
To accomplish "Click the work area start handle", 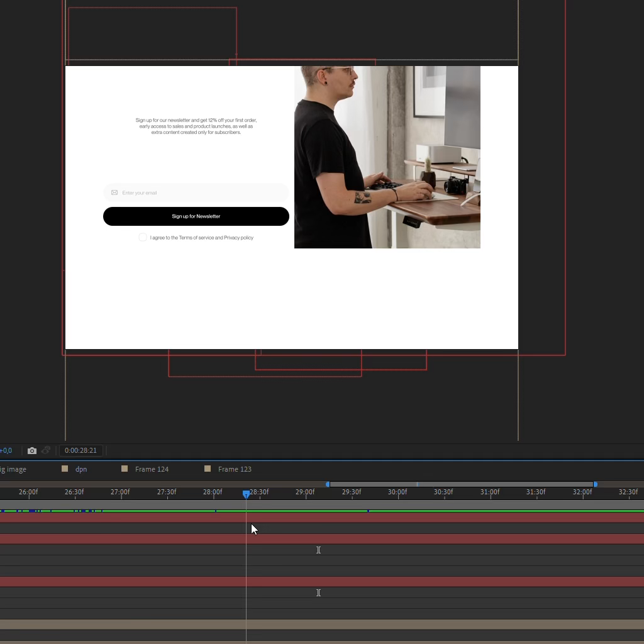I will [x=328, y=484].
